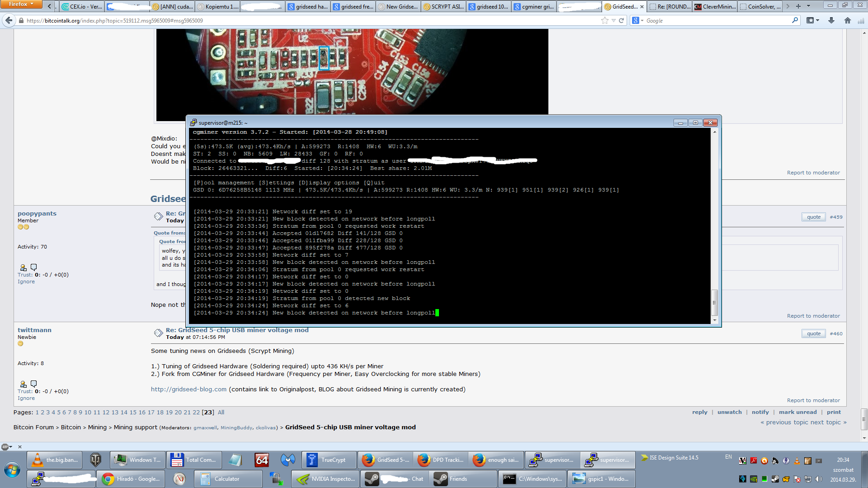The image size is (868, 488).
Task: Go to the Firefox home page icon
Action: [848, 20]
